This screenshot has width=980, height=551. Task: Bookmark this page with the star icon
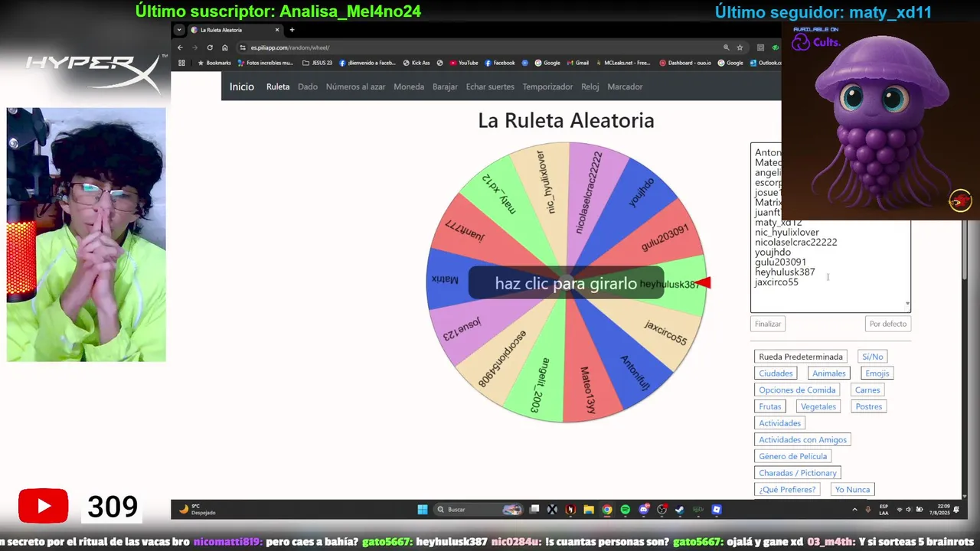740,47
